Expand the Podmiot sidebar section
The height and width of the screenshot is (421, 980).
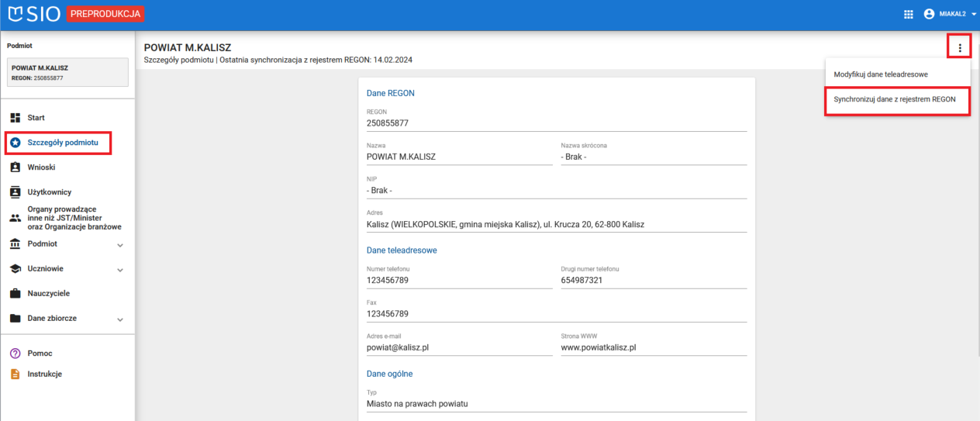pos(120,245)
